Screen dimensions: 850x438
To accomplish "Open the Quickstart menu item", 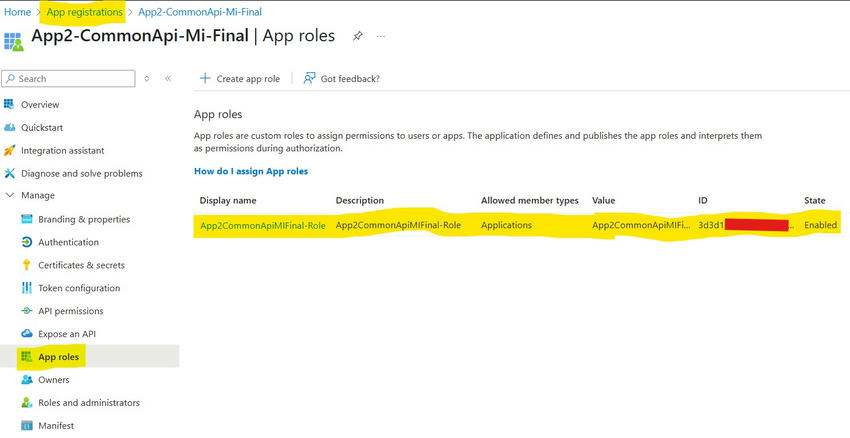I will click(42, 127).
